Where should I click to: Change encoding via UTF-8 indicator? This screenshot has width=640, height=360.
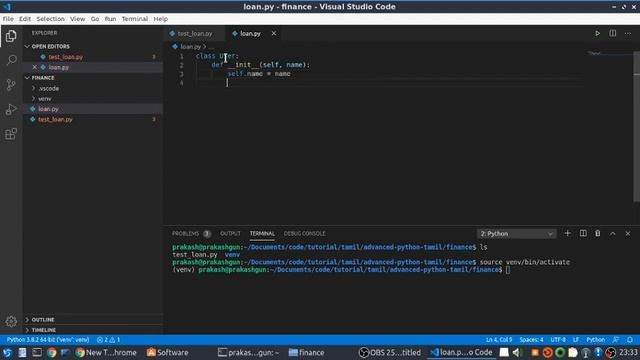pyautogui.click(x=558, y=340)
